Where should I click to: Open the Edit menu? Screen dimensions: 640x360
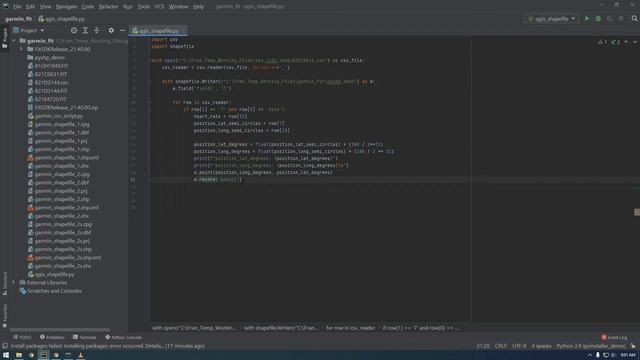31,7
